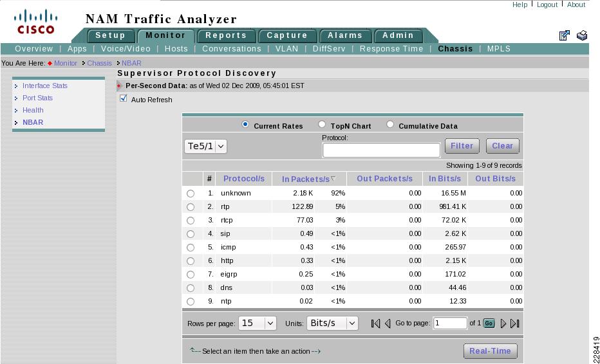This screenshot has height=364, width=600.
Task: Open the DiffServ submenu item
Action: pyautogui.click(x=329, y=49)
